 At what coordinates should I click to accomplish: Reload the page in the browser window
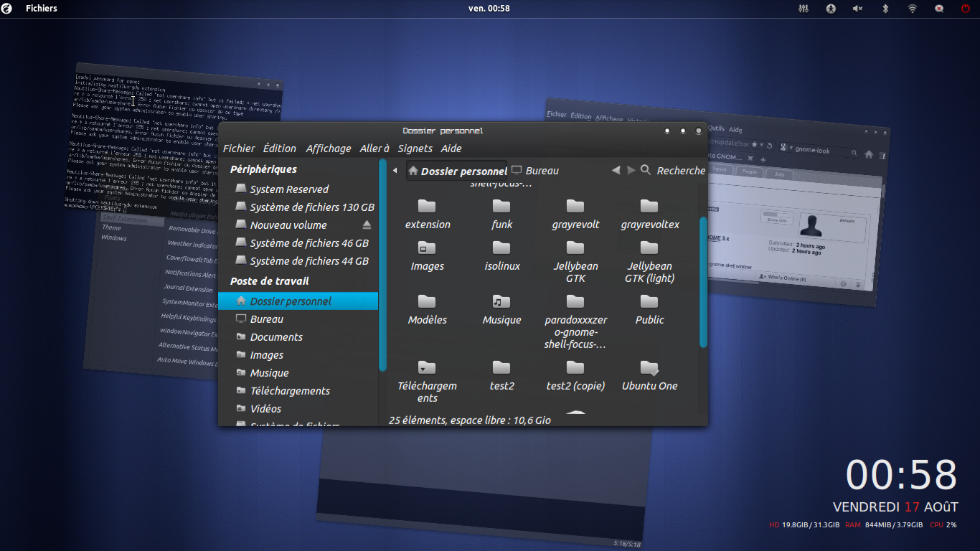769,146
